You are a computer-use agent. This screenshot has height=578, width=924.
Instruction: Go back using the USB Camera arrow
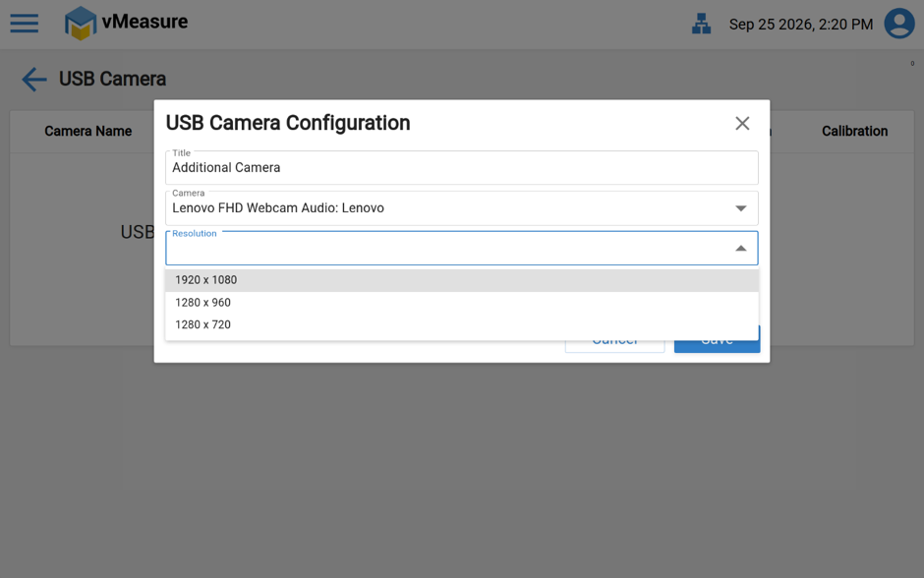coord(34,79)
